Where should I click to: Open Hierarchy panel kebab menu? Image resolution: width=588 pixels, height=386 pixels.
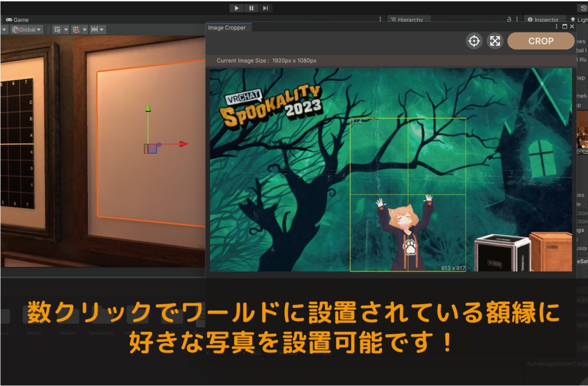point(517,19)
